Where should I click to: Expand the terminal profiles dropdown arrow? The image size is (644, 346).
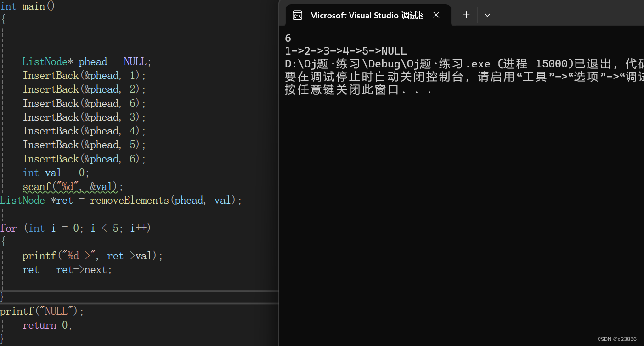pyautogui.click(x=487, y=15)
